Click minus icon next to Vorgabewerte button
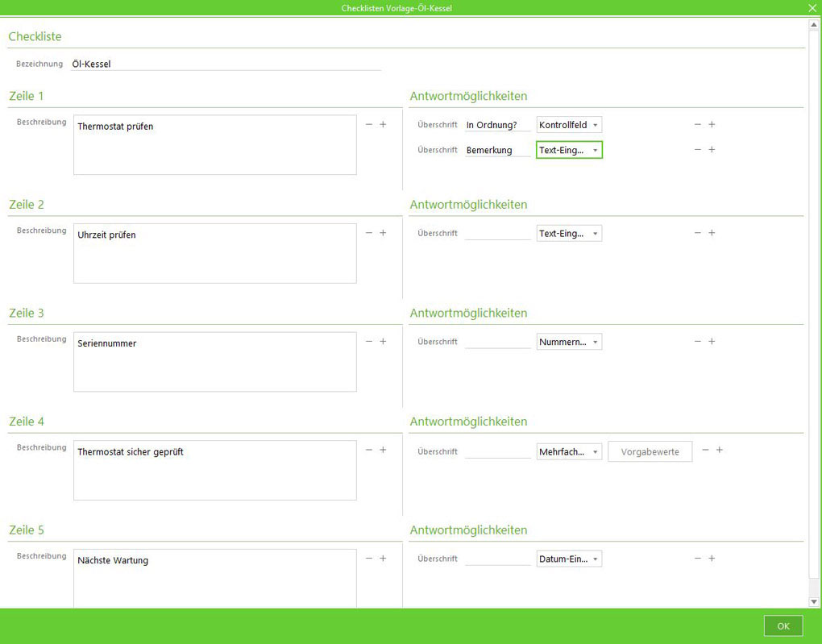Viewport: 822px width, 644px height. tap(705, 450)
